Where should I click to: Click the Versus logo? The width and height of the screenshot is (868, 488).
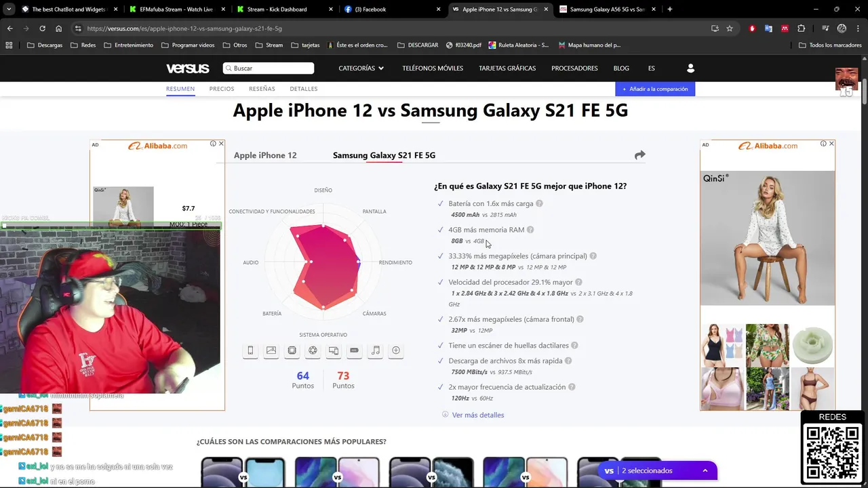[188, 68]
